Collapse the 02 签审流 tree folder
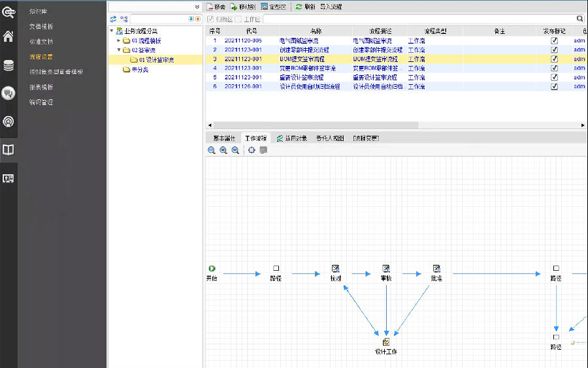This screenshot has height=368, width=588. tap(120, 50)
